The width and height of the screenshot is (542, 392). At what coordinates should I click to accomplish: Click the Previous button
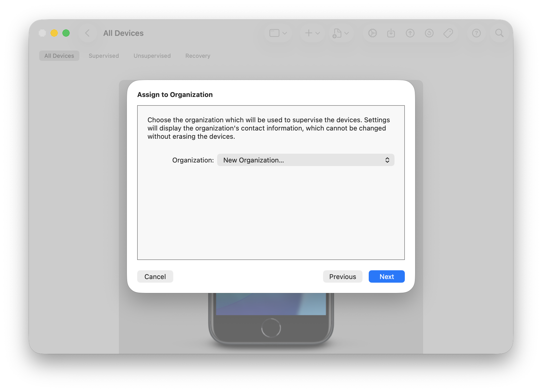pos(343,276)
